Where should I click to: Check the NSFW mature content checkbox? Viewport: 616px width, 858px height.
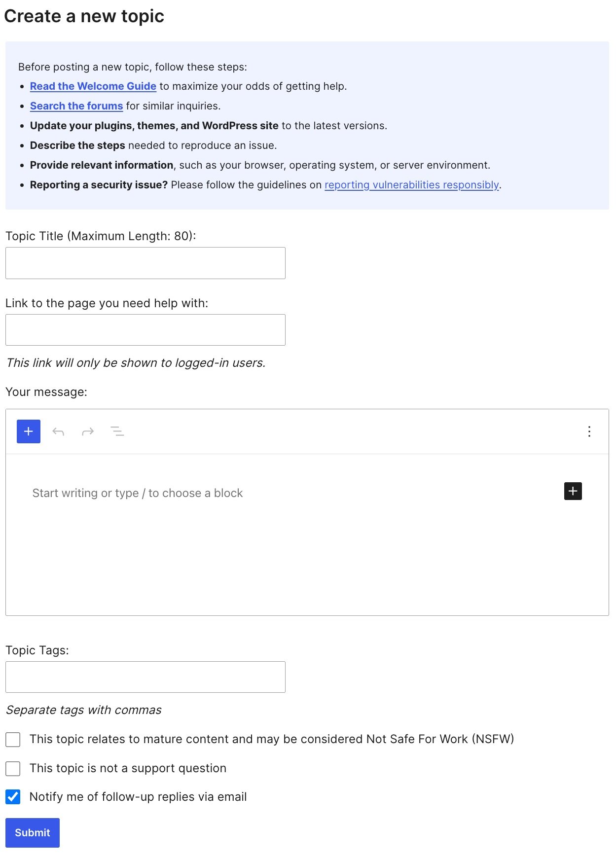(13, 740)
